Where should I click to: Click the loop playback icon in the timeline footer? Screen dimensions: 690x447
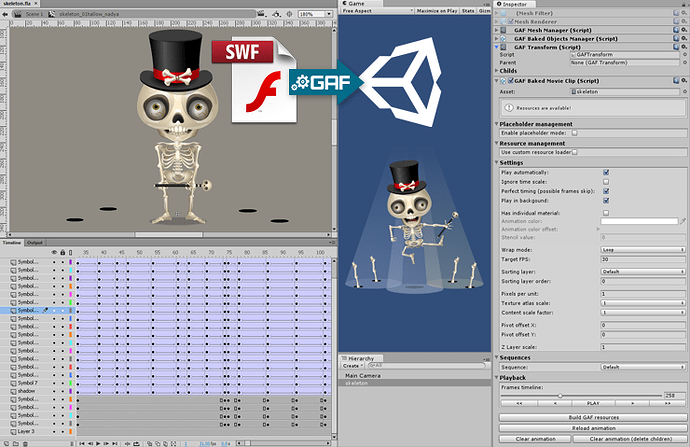136,443
